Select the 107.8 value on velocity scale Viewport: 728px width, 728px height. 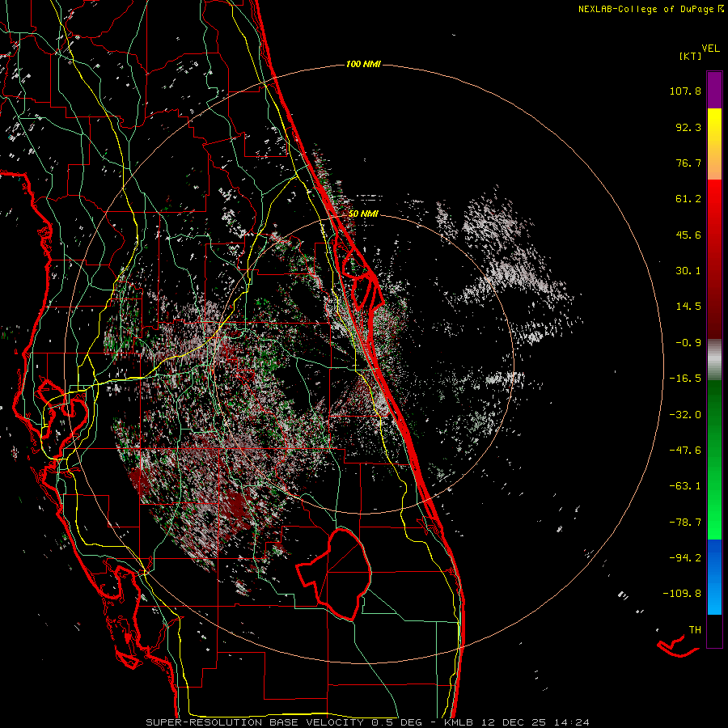pos(685,91)
